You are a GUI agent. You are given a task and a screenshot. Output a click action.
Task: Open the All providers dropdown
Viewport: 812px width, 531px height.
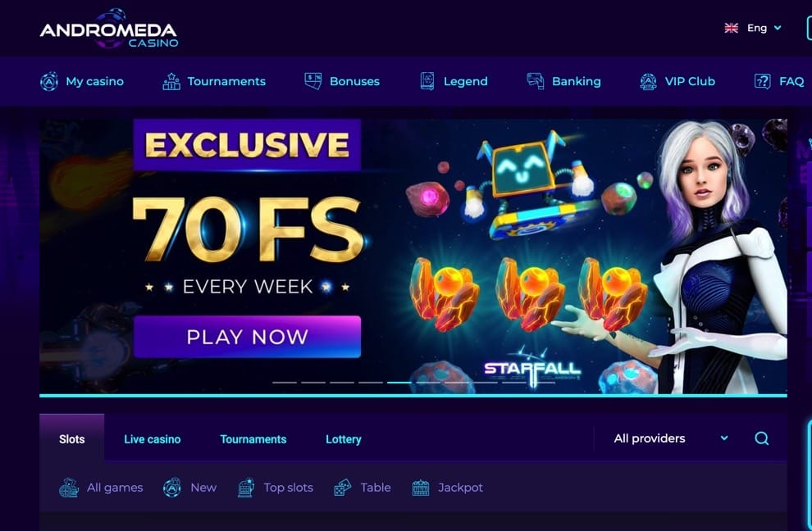[671, 438]
